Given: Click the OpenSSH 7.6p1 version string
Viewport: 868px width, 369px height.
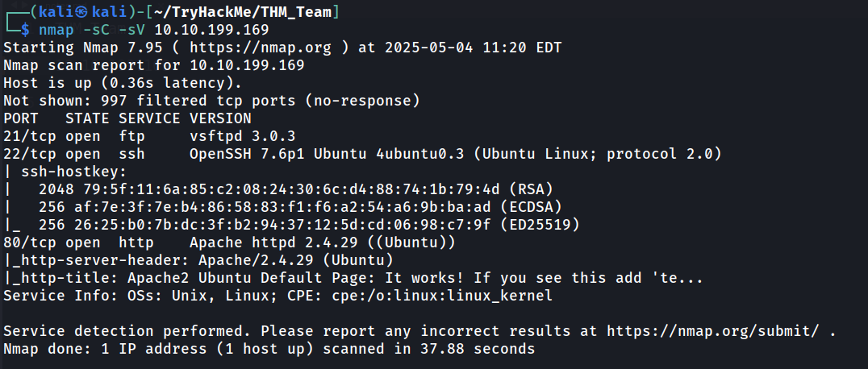Looking at the screenshot, I should [x=247, y=154].
